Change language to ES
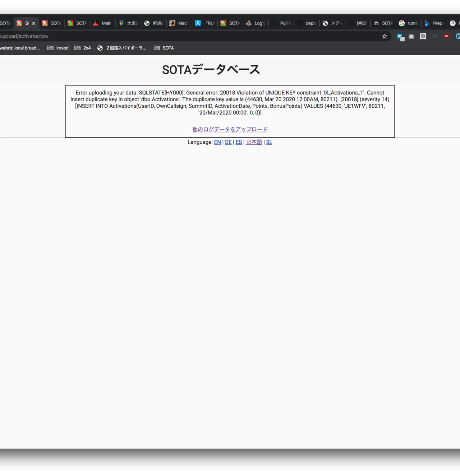The height and width of the screenshot is (476, 460). coord(239,142)
